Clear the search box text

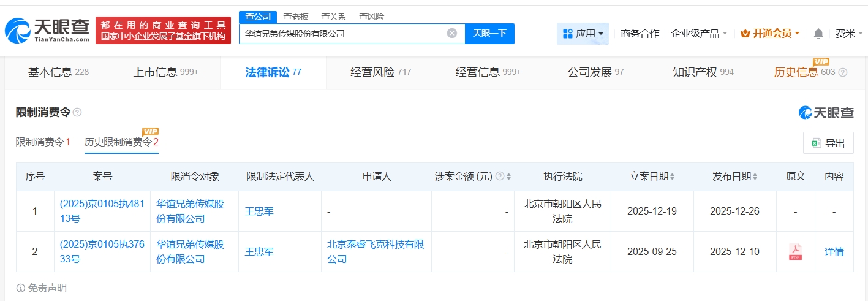click(x=451, y=34)
